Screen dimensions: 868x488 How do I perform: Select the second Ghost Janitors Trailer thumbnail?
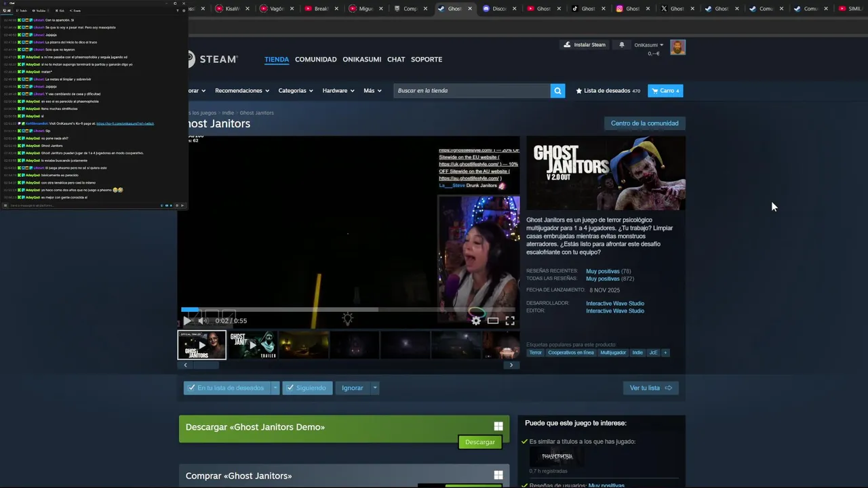coord(253,345)
